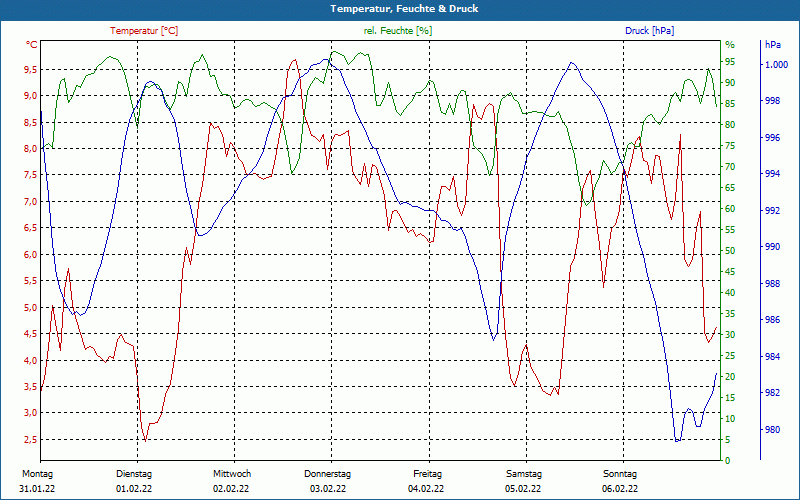Click the '4,5' temperature axis value
Image resolution: width=800 pixels, height=500 pixels.
[30, 334]
